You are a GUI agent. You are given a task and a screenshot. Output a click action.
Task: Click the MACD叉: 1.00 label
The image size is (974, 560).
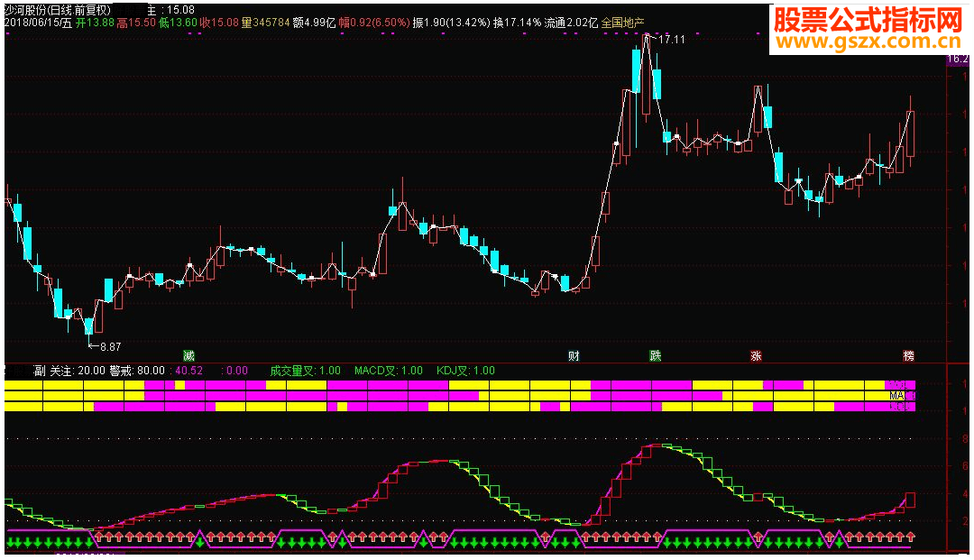tap(388, 371)
